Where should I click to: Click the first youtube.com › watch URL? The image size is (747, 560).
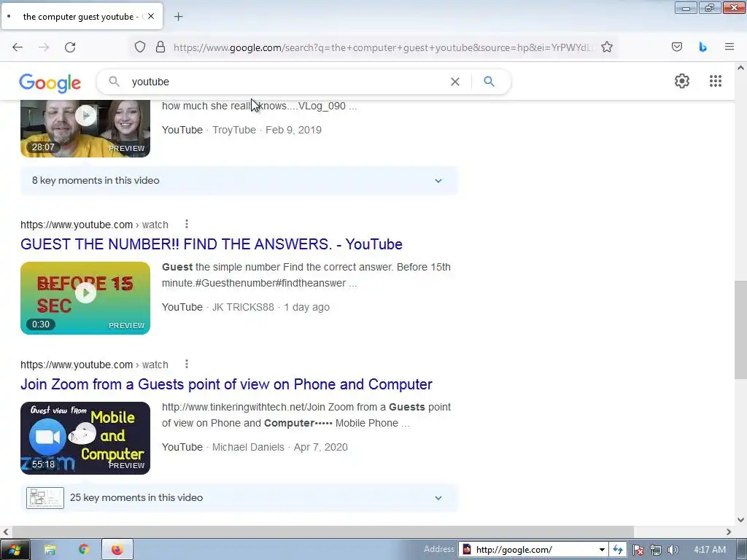[x=94, y=225]
